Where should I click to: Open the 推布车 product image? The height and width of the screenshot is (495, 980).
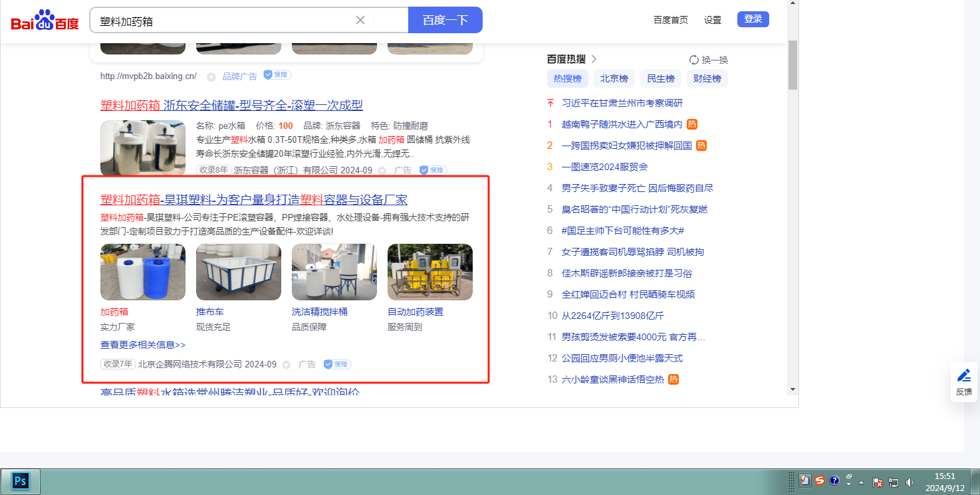click(x=239, y=272)
